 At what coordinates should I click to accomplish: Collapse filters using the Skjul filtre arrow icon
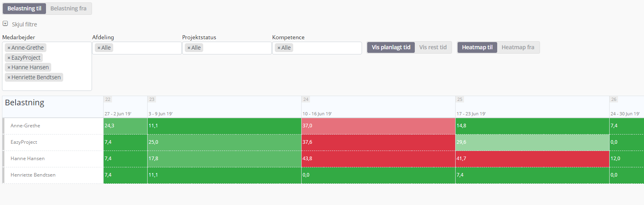[5, 24]
